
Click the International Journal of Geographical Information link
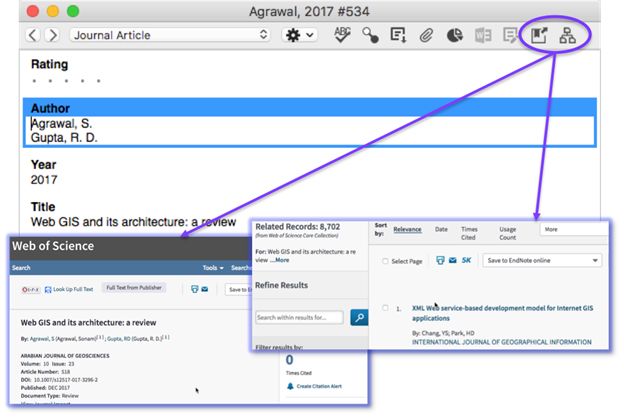(501, 342)
